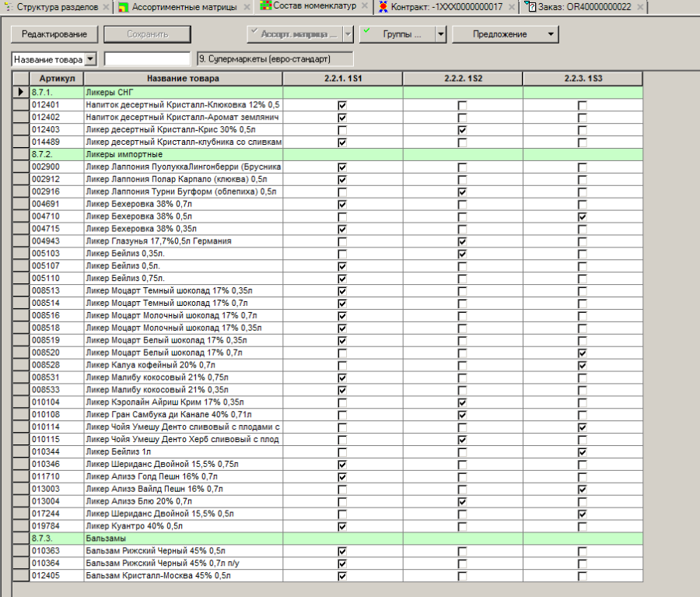Select article 010364 cell
This screenshot has height=597, width=700.
point(57,563)
